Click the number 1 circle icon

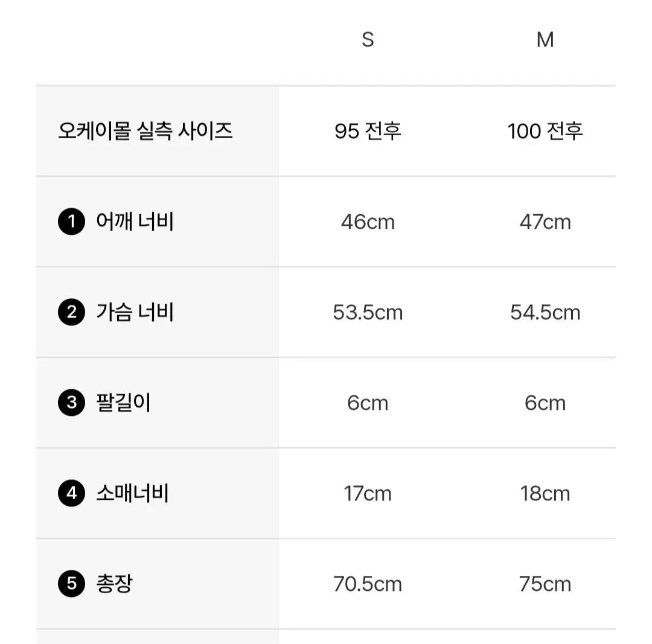[71, 222]
